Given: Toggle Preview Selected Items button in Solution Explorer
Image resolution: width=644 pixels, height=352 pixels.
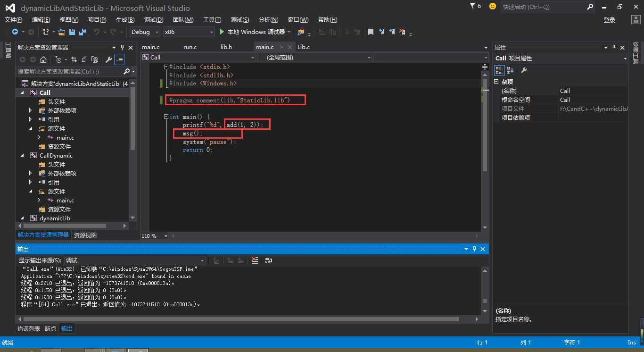Looking at the screenshot, I should pyautogui.click(x=119, y=59).
